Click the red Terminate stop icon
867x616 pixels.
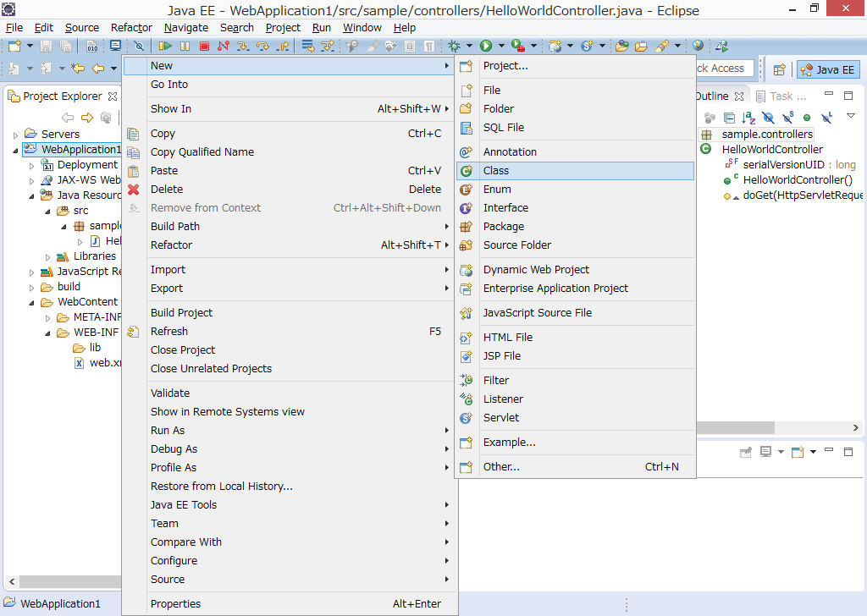(204, 47)
